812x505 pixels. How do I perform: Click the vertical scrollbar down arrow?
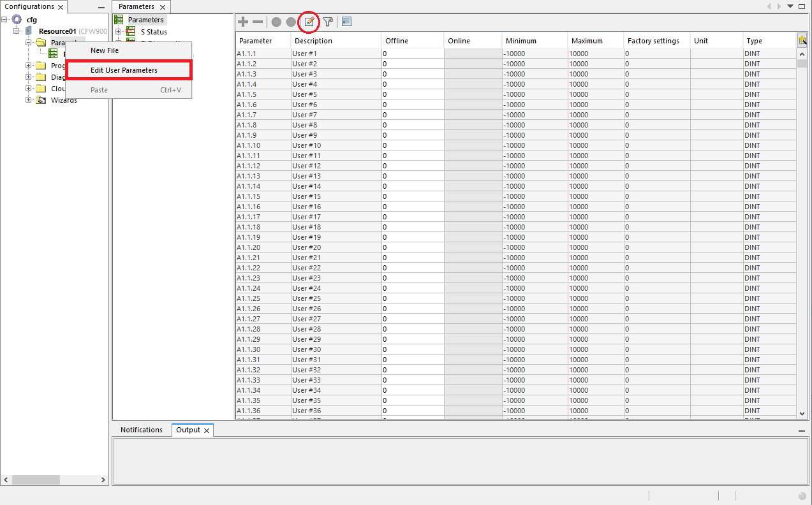802,413
